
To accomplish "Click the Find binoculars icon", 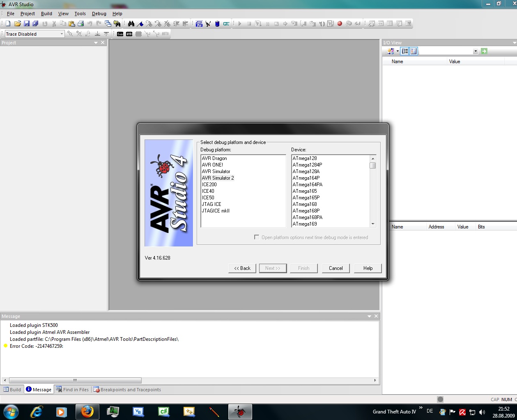I will (x=131, y=24).
